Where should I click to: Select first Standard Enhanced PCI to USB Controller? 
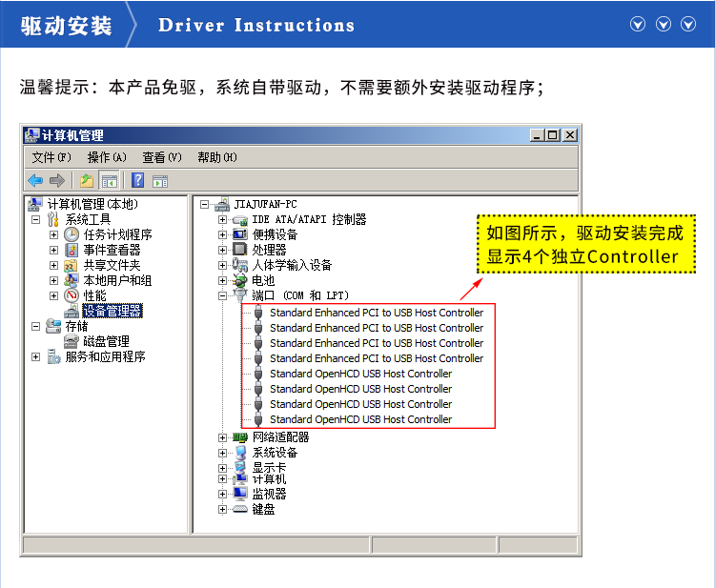376,313
